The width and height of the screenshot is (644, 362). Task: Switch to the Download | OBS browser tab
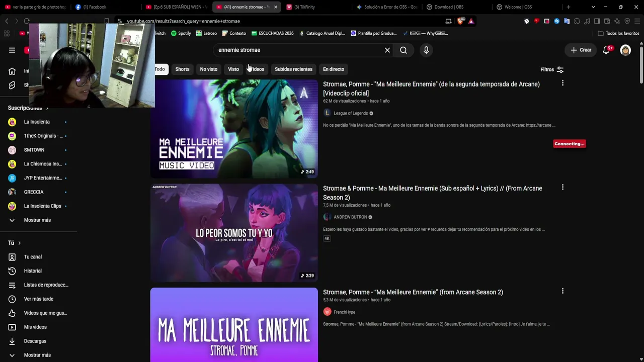pyautogui.click(x=456, y=7)
